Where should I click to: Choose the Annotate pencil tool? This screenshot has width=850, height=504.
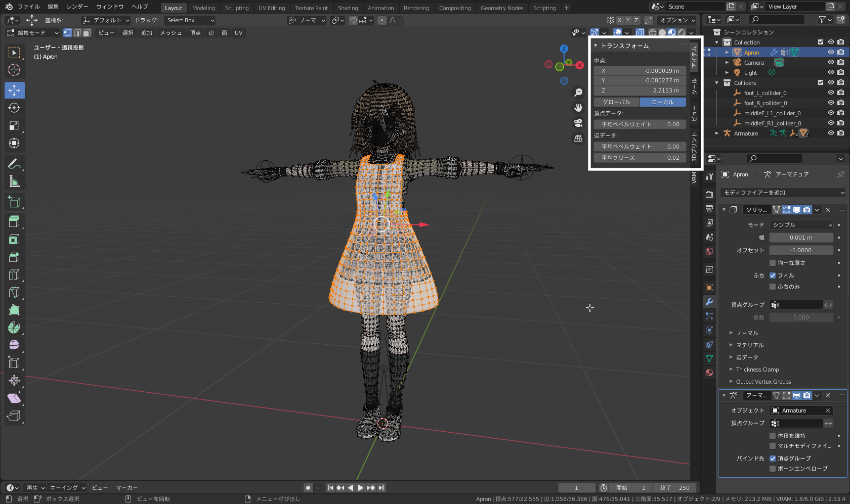[14, 164]
